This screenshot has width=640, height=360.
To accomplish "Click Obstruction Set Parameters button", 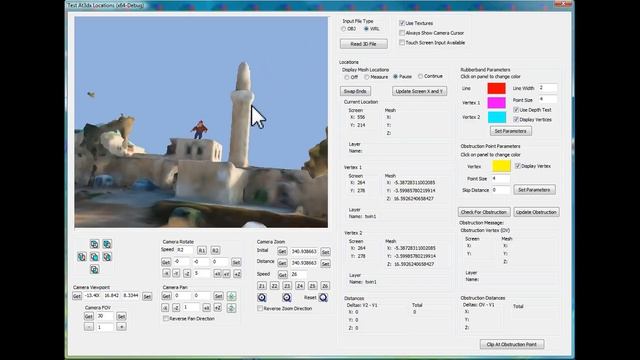I will pyautogui.click(x=534, y=190).
